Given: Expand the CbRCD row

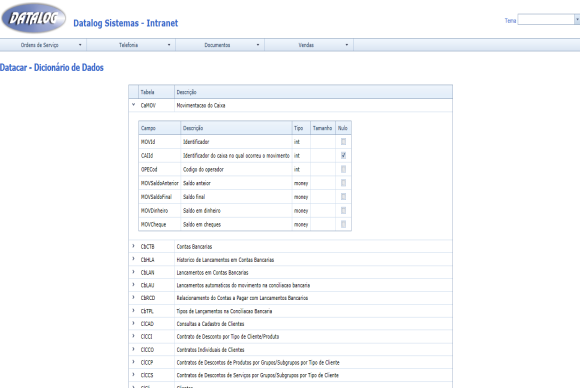Looking at the screenshot, I should pos(134,297).
